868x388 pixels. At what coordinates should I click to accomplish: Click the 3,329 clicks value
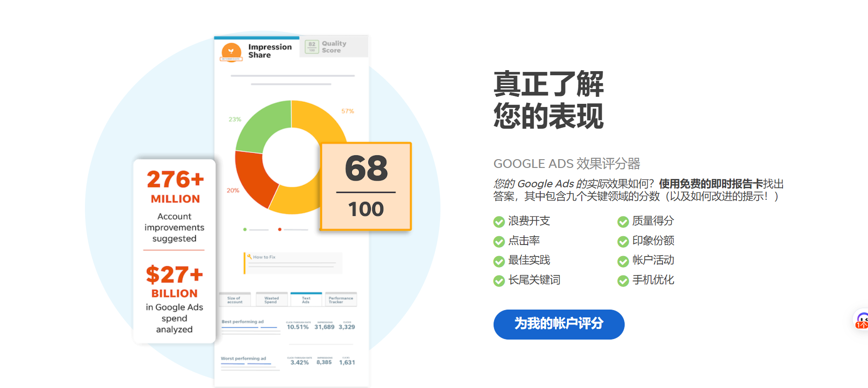347,327
